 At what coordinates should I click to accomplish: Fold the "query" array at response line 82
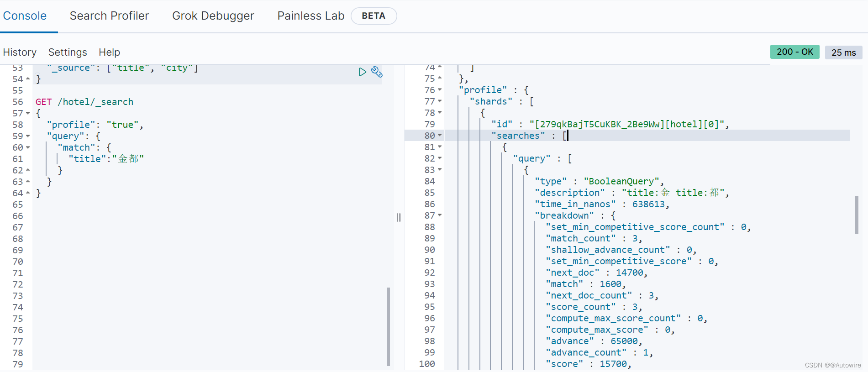point(440,158)
